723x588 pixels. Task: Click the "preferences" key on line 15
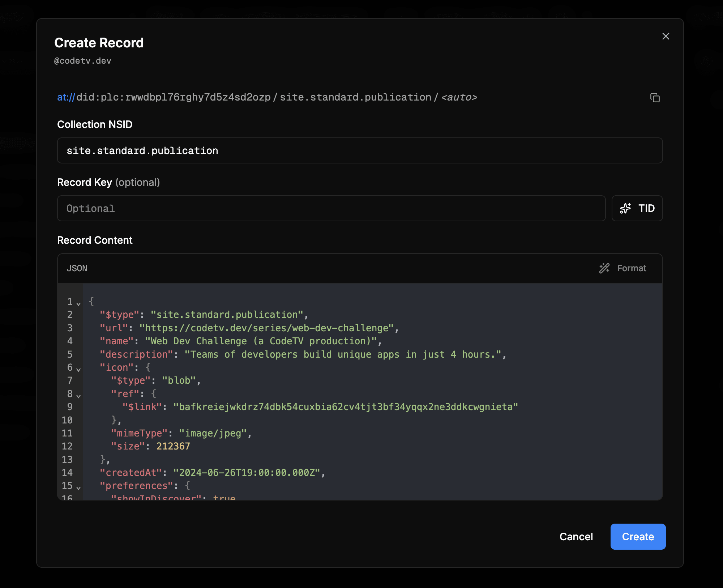tap(137, 486)
